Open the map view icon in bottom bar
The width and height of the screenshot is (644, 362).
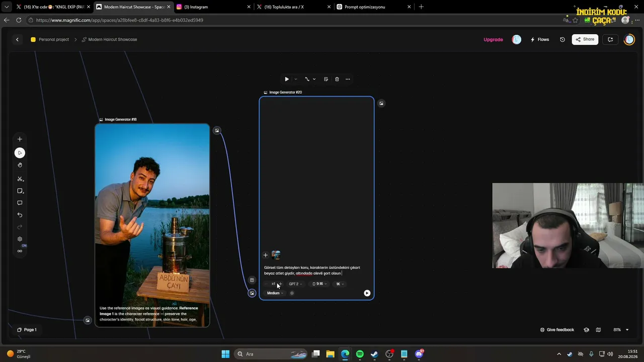(x=598, y=330)
